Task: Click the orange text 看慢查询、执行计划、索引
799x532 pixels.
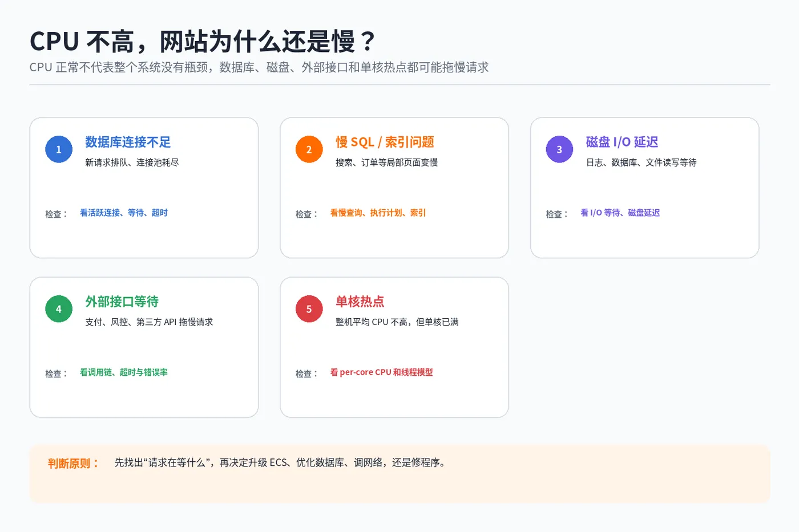Action: [x=378, y=213]
